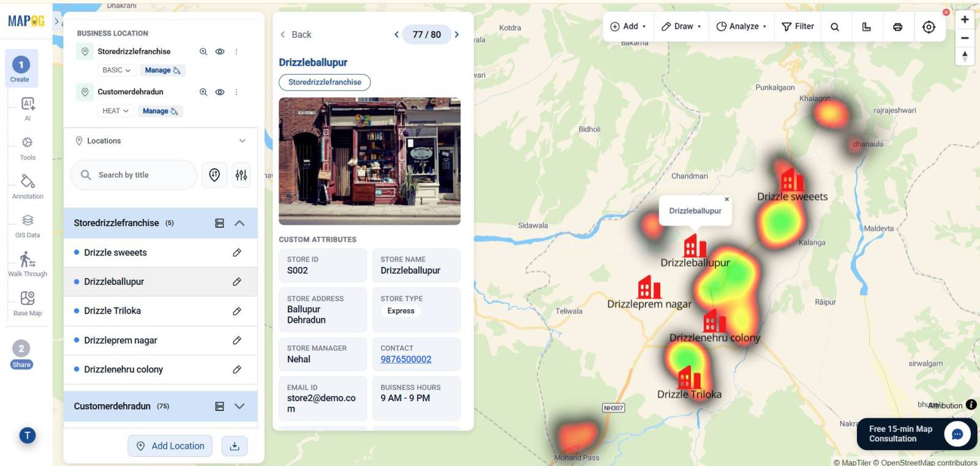
Task: Open GIS Data panel
Action: 28,226
